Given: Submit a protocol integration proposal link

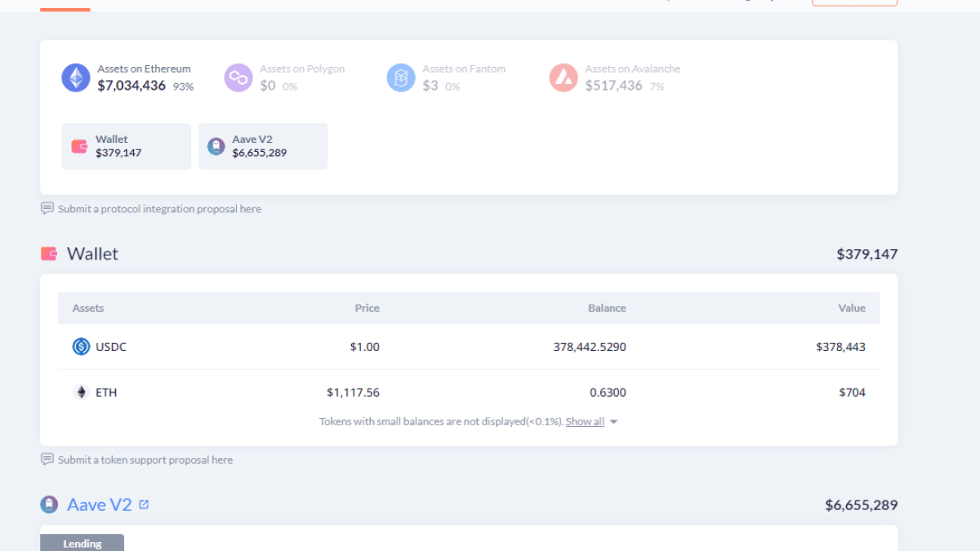Looking at the screenshot, I should [x=159, y=209].
